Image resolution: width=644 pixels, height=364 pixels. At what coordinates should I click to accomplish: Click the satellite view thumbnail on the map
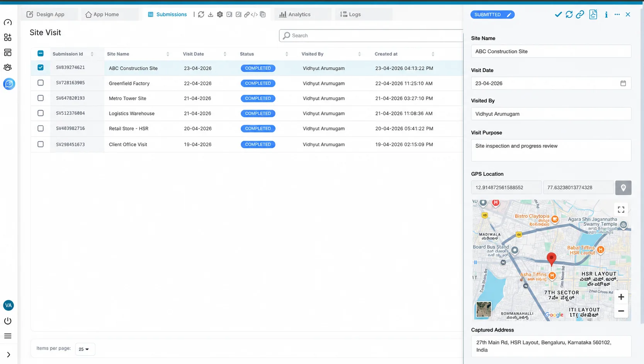click(x=483, y=309)
